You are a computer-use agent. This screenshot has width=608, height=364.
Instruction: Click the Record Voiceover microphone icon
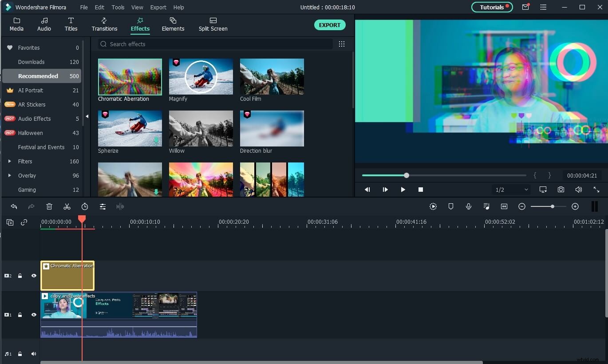(x=468, y=206)
